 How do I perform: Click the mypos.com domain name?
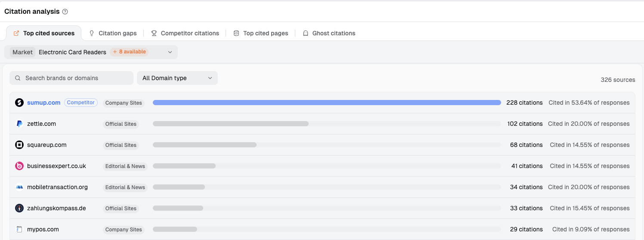point(43,229)
